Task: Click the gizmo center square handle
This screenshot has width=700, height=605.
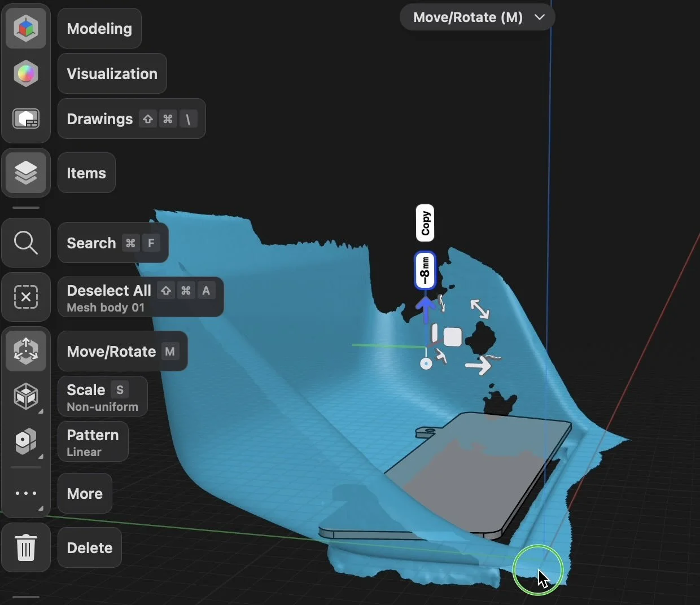Action: [452, 337]
